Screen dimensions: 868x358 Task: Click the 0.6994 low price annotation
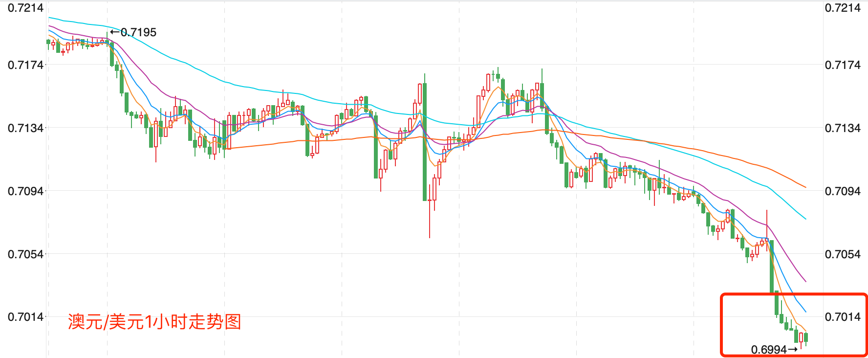769,350
